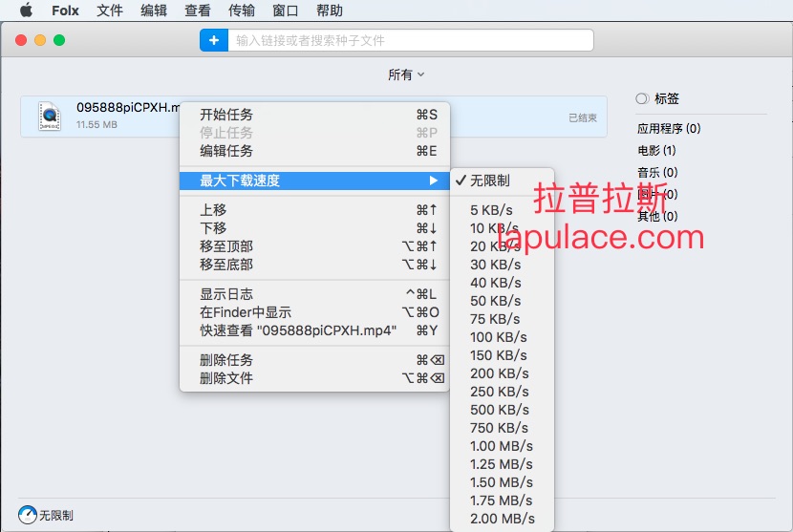Click the speed gauge icon in status bar
This screenshot has width=793, height=532.
[28, 515]
